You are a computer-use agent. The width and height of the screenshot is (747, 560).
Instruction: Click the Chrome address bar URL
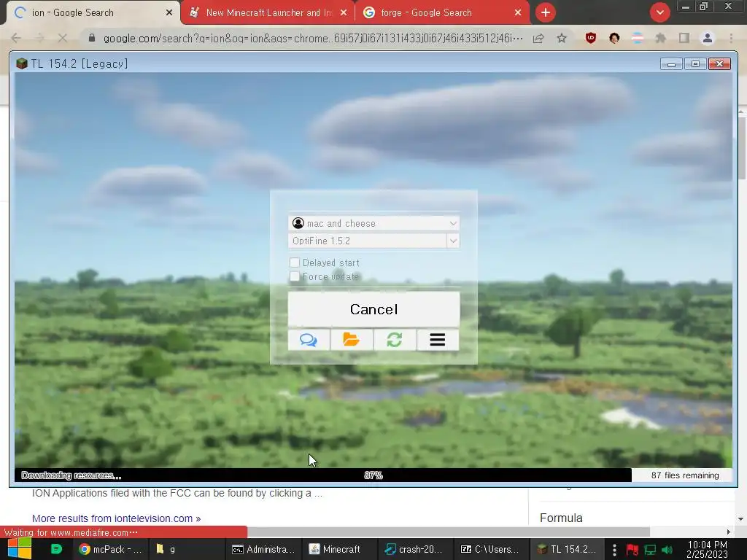point(313,38)
